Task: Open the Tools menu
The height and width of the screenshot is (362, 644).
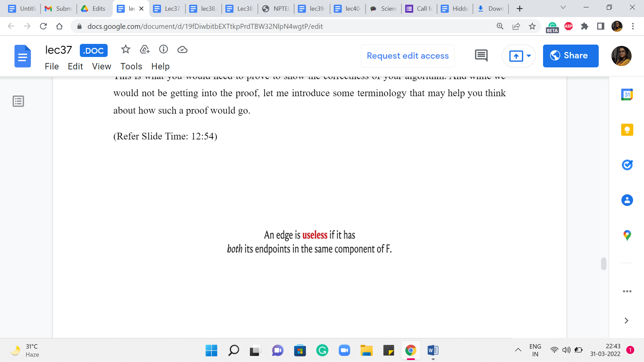Action: click(131, 66)
